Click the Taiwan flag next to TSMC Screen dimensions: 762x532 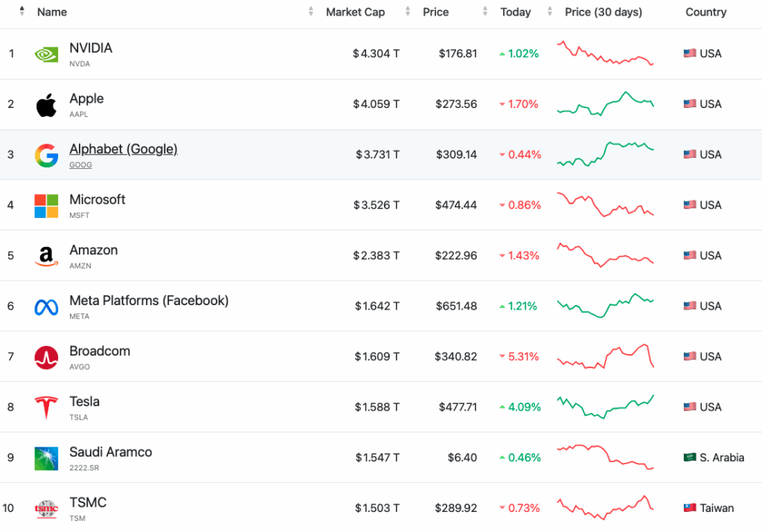[688, 508]
